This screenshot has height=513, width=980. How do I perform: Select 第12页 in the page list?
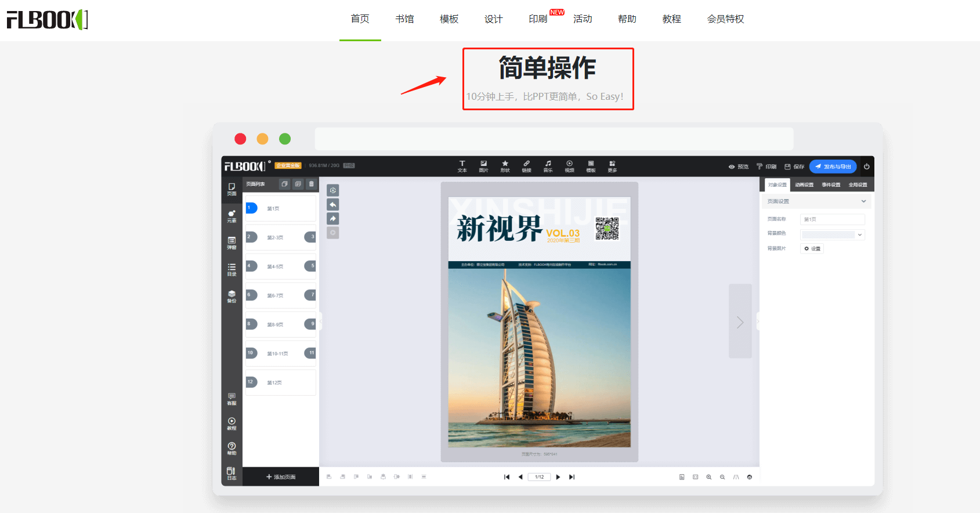tap(281, 382)
